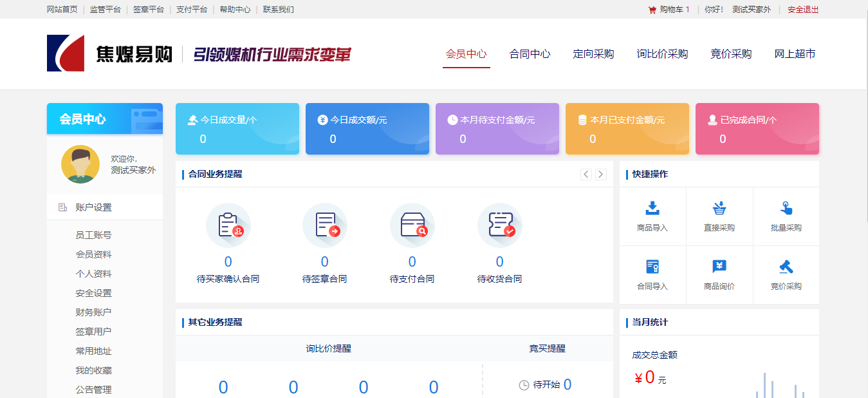Collapse the 账户设置 sidebar section
The height and width of the screenshot is (398, 868).
click(x=93, y=207)
